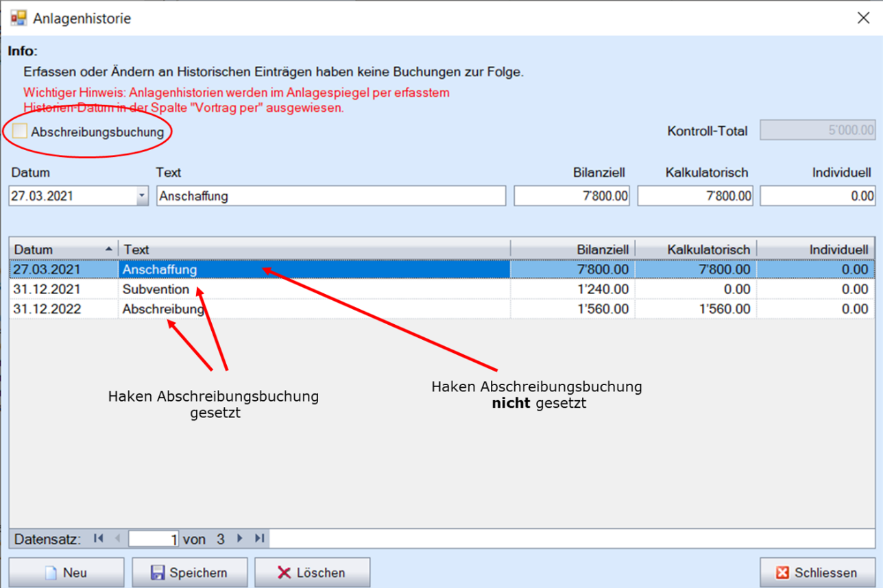Go to previous record in navigator

tap(116, 539)
